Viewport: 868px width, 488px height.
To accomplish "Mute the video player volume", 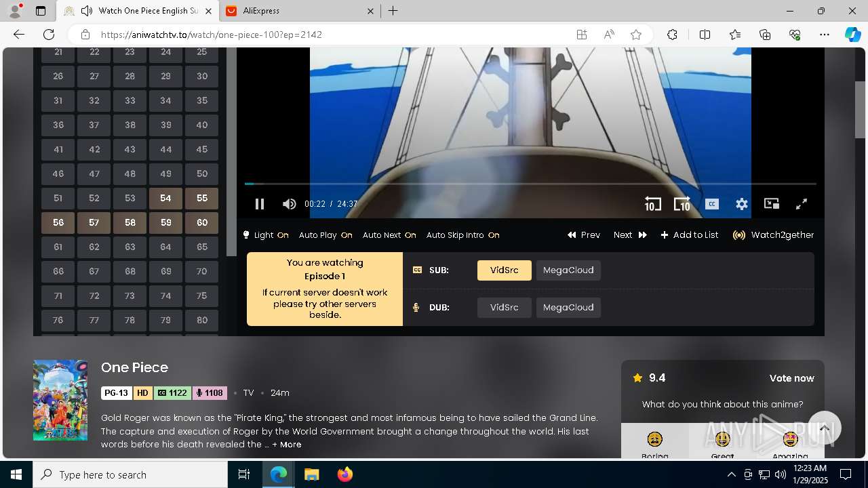I will pyautogui.click(x=290, y=204).
